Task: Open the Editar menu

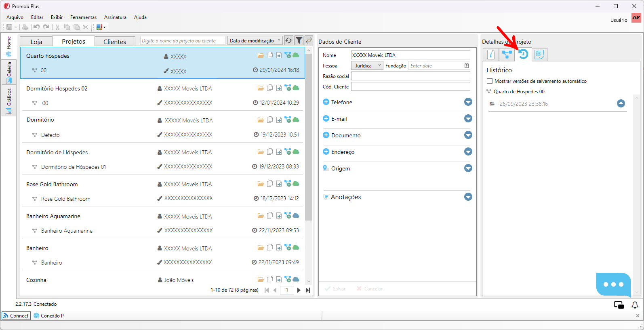Action: tap(37, 17)
